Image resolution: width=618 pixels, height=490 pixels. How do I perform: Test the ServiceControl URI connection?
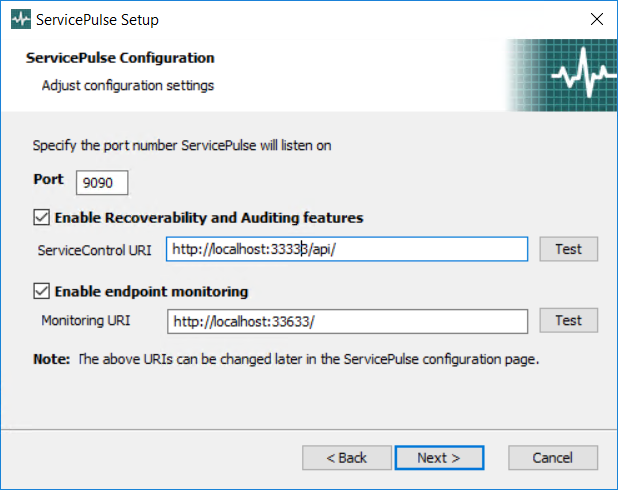click(x=568, y=249)
